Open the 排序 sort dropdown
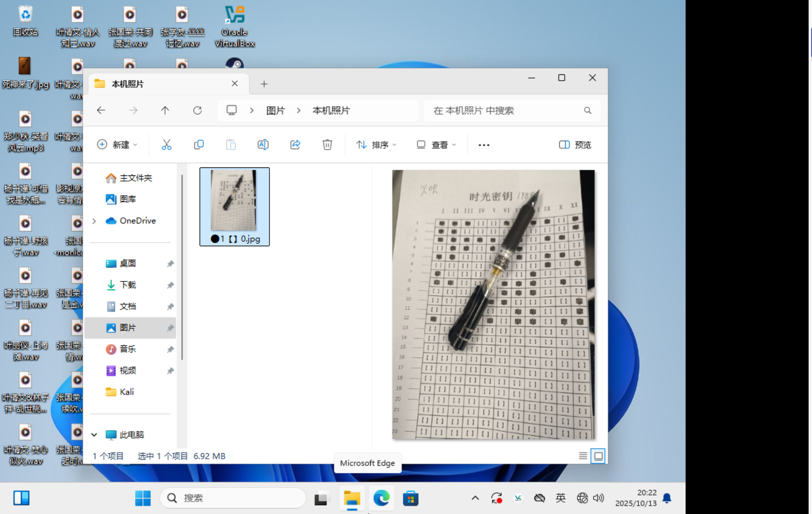 [x=376, y=145]
